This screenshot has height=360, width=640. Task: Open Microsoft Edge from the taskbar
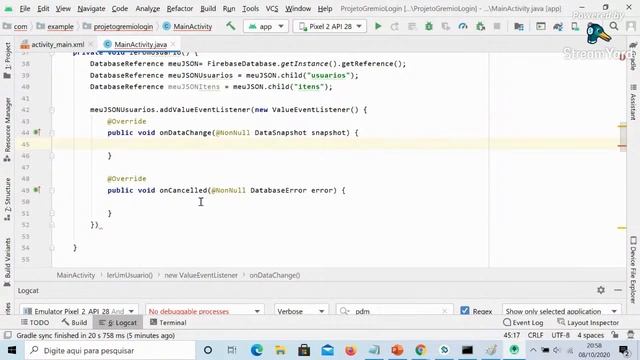click(x=256, y=350)
